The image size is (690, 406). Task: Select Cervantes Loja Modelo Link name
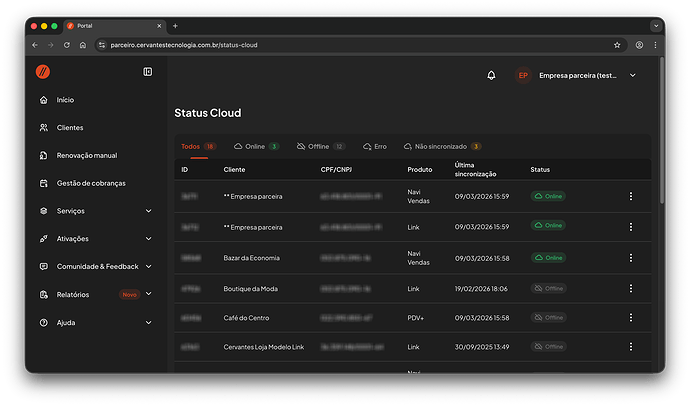(x=264, y=347)
